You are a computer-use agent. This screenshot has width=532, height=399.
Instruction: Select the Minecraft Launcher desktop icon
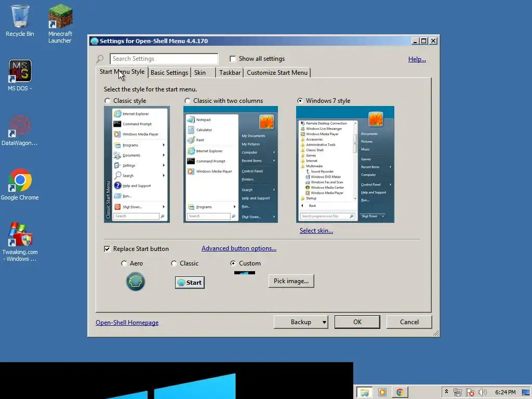point(60,23)
